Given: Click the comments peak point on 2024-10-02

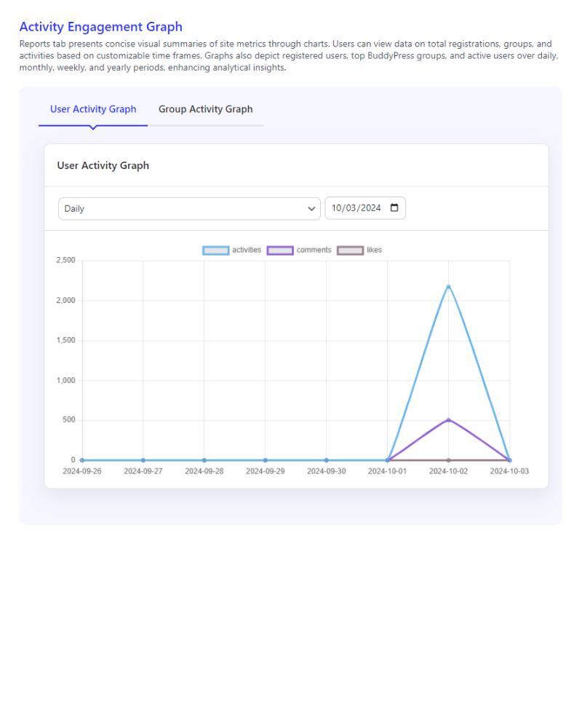Looking at the screenshot, I should pos(448,419).
